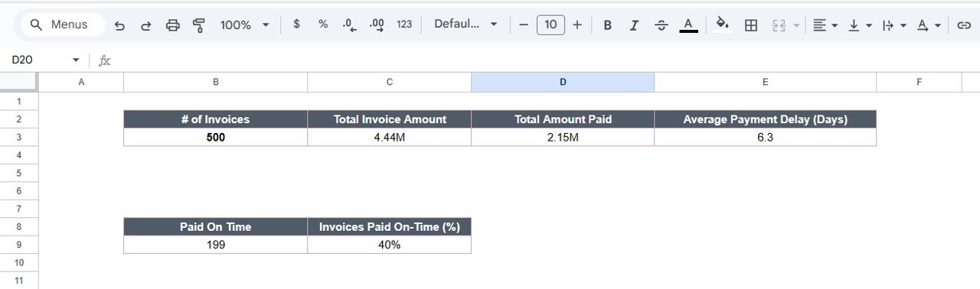Select the cell showing 40%
980x289 pixels.
(389, 245)
